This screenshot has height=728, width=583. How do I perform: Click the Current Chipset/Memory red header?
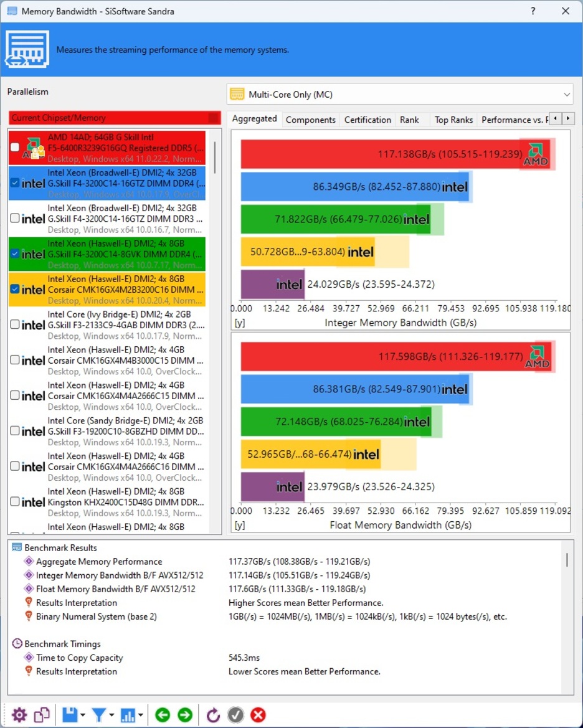(x=115, y=118)
